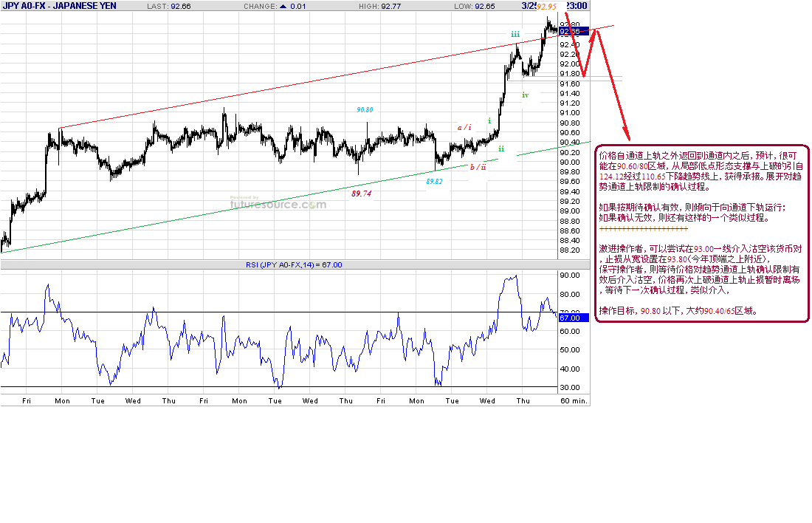This screenshot has width=812, height=523.
Task: Select the blue '67.00' RSI value tag
Action: [574, 318]
